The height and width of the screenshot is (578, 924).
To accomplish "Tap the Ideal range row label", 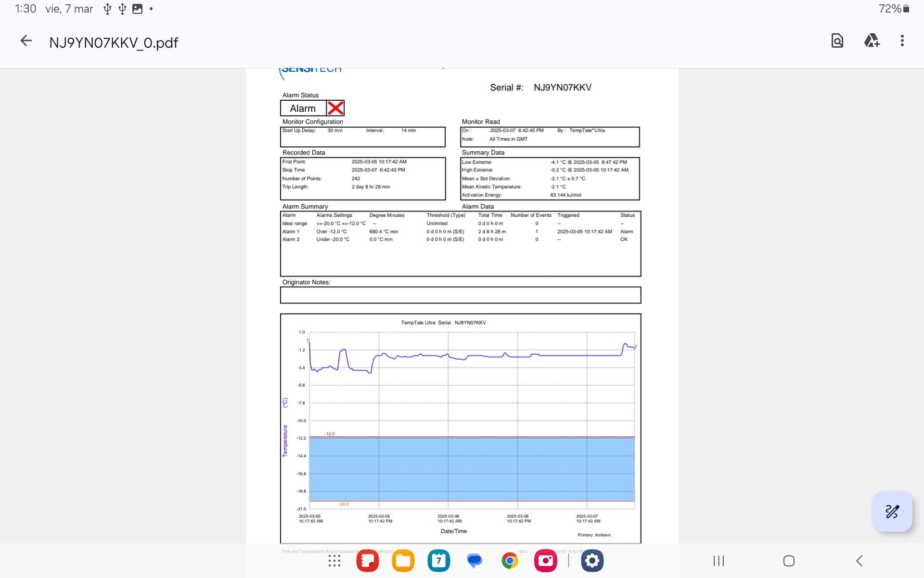I will 295,223.
